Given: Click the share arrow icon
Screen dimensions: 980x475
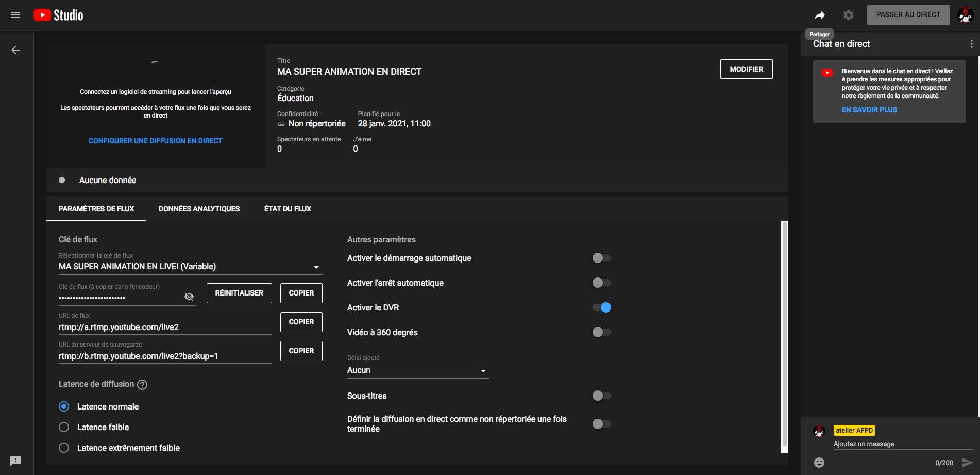Looking at the screenshot, I should 819,15.
